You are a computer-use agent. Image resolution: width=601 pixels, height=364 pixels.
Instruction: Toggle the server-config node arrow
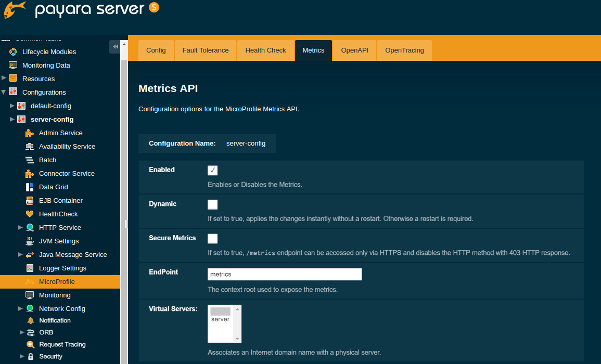point(12,119)
